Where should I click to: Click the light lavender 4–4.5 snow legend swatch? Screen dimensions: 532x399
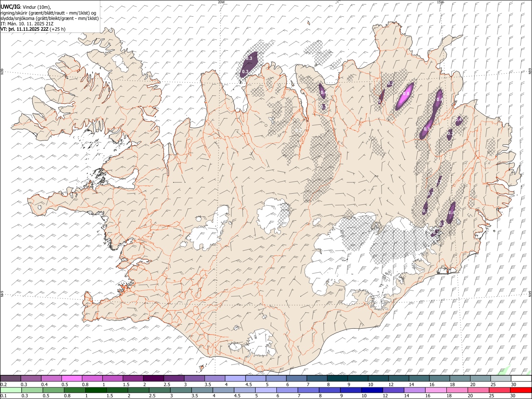click(235, 379)
